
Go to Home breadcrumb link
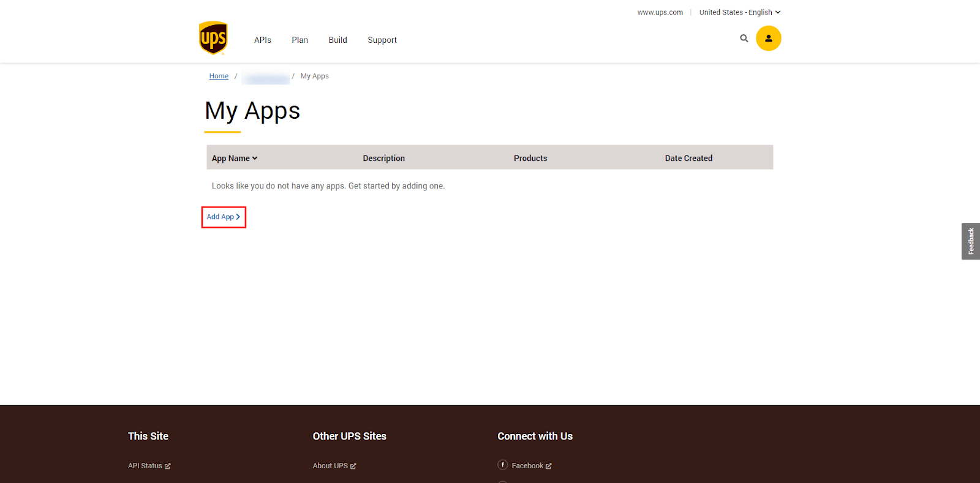219,76
